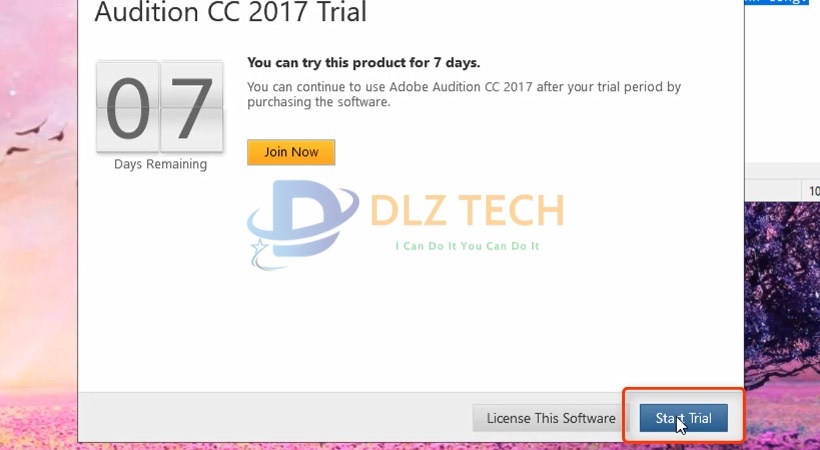The image size is (820, 450).
Task: Click the License This Software button
Action: tap(551, 418)
